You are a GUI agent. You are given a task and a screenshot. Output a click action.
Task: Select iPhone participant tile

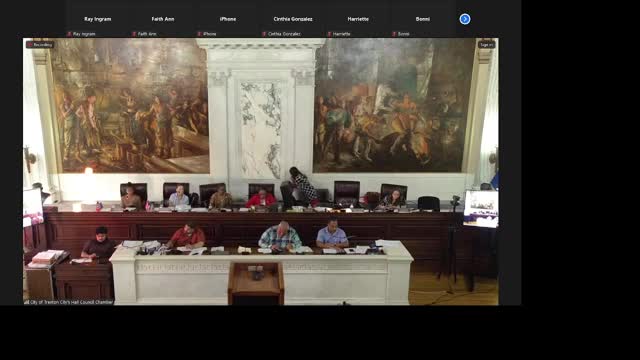228,19
